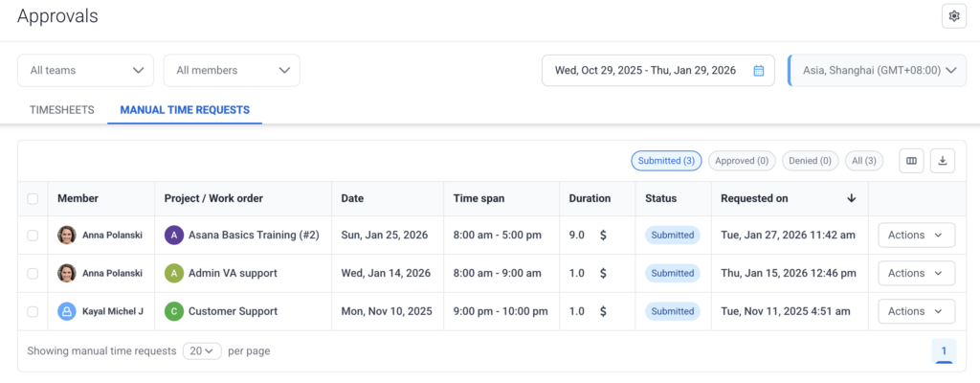The height and width of the screenshot is (383, 980).
Task: Toggle the select-all header checkbox
Action: (x=33, y=198)
